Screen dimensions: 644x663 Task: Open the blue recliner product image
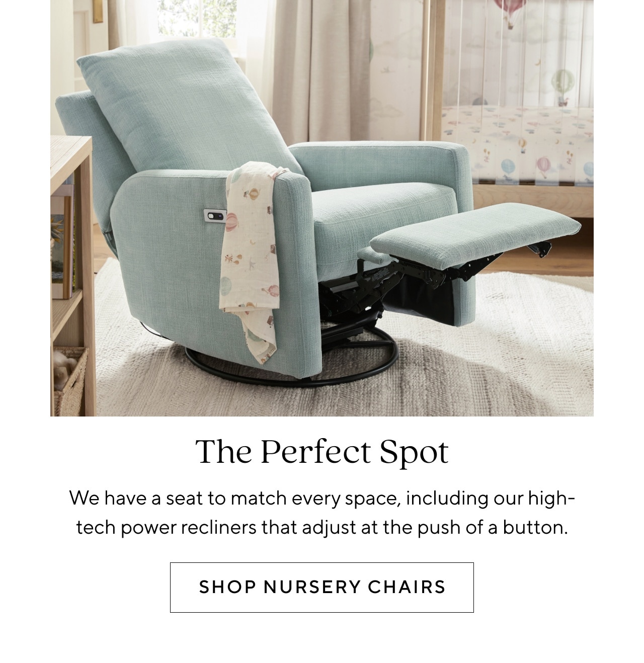[x=322, y=208]
